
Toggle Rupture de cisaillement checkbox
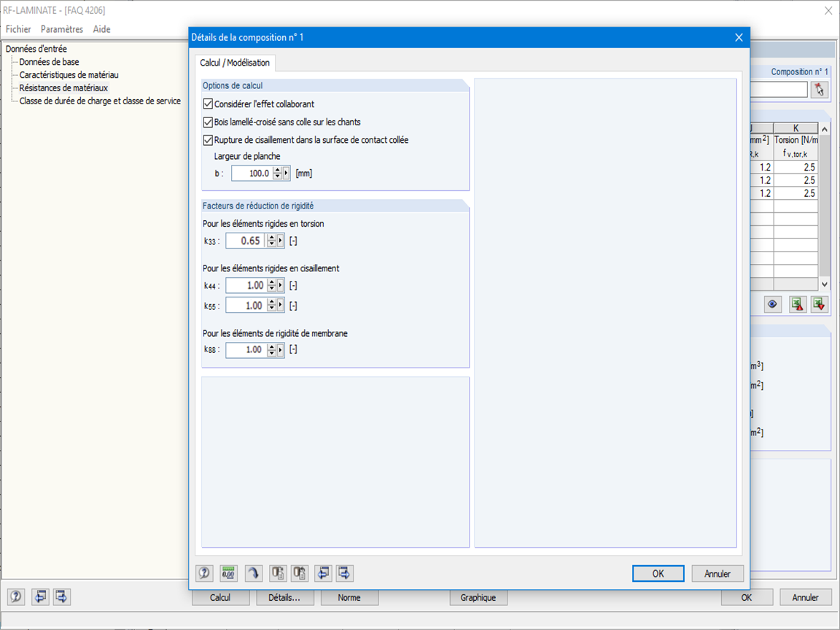point(209,140)
